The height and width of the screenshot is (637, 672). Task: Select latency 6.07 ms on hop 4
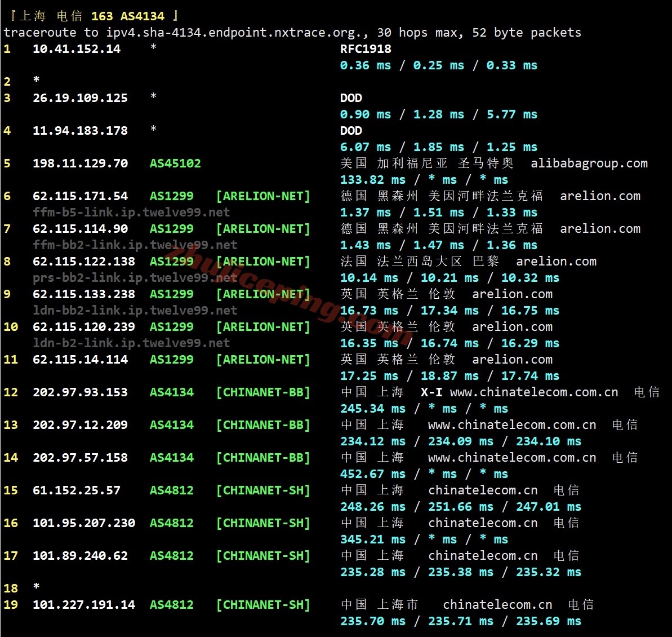pos(366,147)
